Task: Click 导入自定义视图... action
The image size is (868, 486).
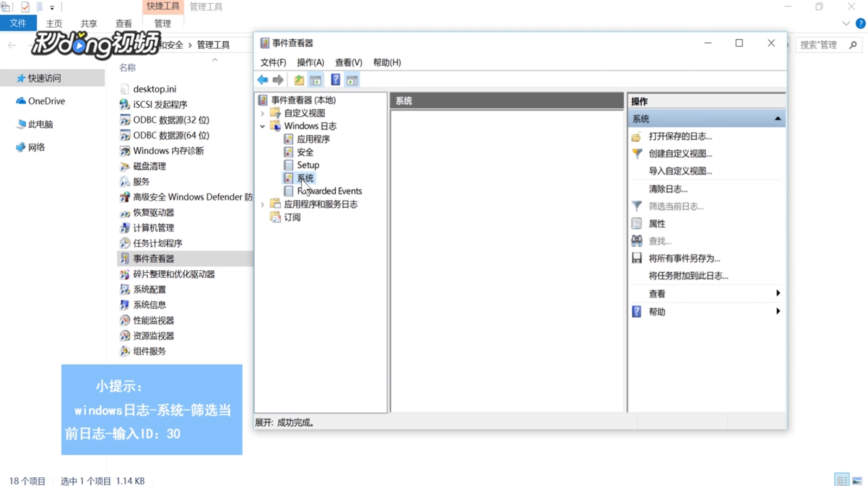Action: pos(680,171)
